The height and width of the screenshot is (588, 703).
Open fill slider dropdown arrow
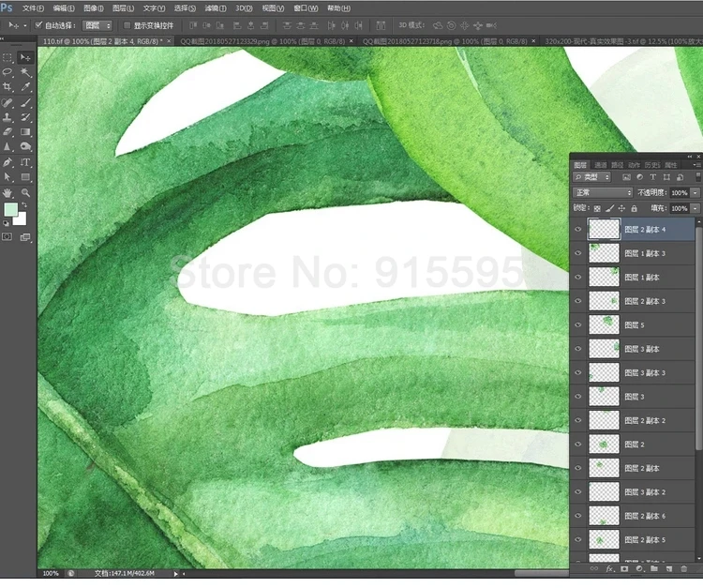point(695,208)
